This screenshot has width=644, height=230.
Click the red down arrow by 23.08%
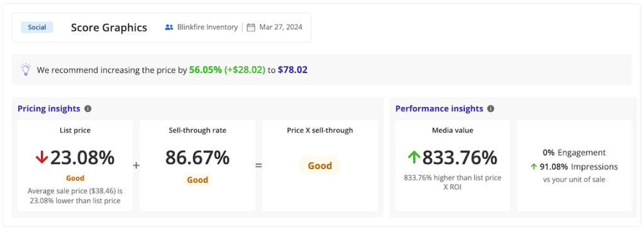coord(42,158)
